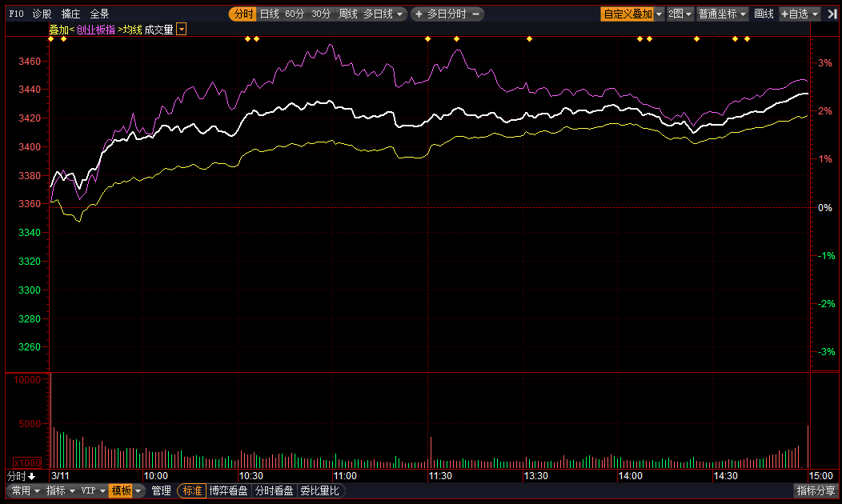Click the diamond marker after 11:30
The height and width of the screenshot is (504, 842).
click(456, 39)
